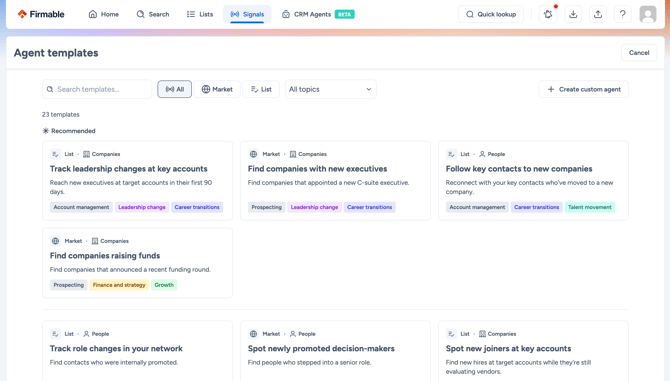Click the Agent templates heading
This screenshot has width=670, height=381.
56,53
